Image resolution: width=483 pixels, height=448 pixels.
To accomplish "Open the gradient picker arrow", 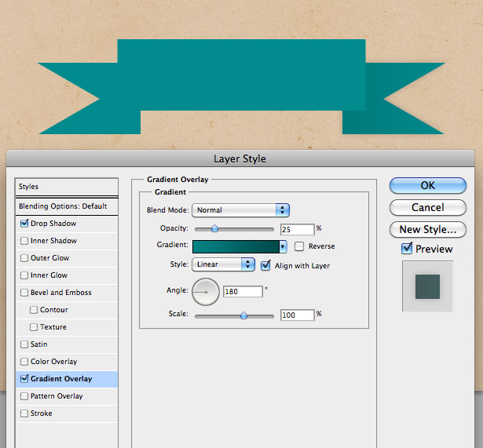I will coord(283,247).
